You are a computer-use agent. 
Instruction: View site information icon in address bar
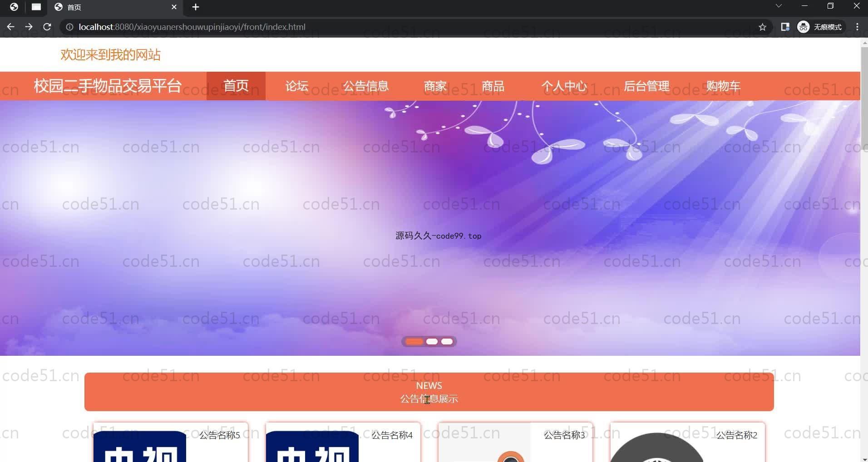coord(69,27)
